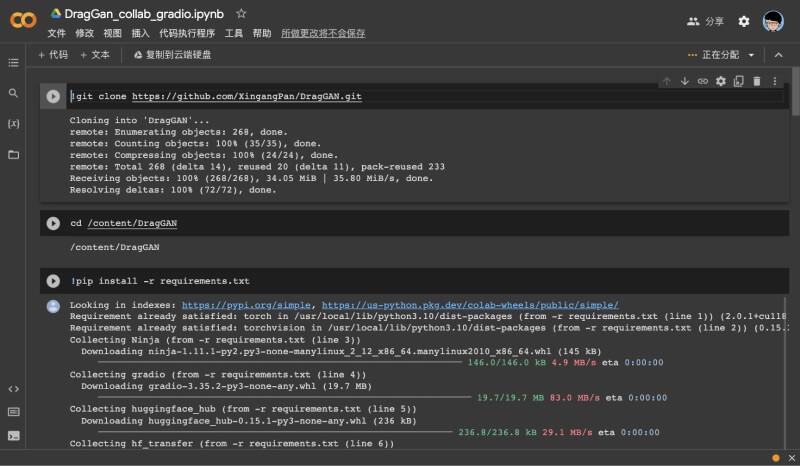Run the git clone code cell
This screenshot has height=466, width=800.
(x=53, y=96)
